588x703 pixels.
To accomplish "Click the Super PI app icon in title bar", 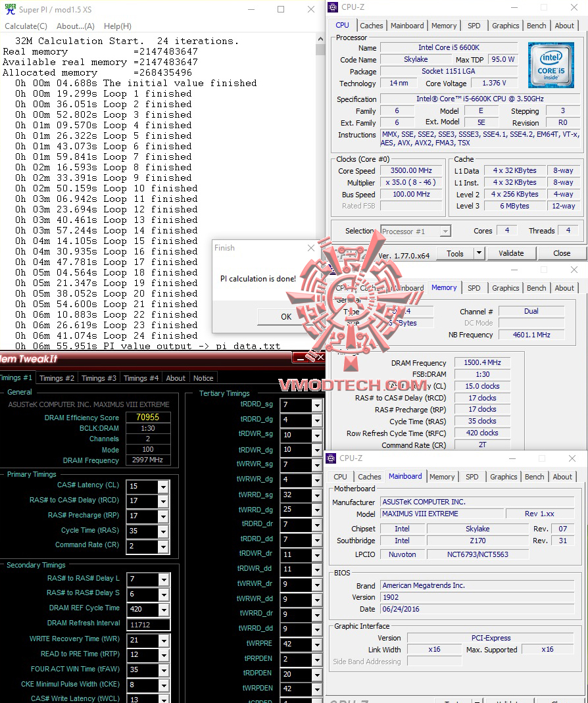I will tap(10, 9).
